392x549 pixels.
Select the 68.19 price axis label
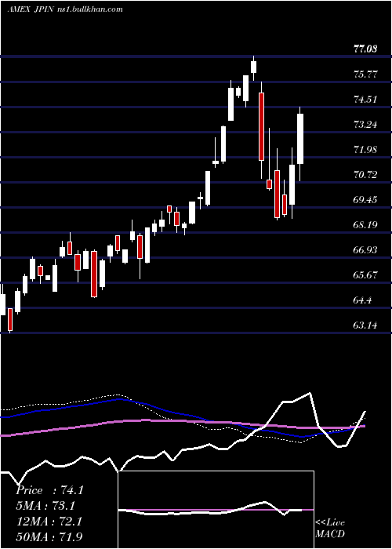(365, 224)
